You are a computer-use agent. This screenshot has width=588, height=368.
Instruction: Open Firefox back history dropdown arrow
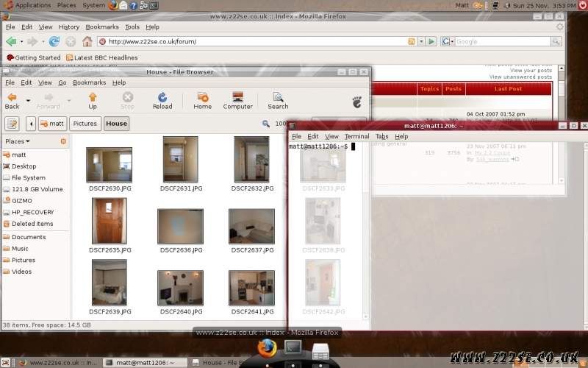[x=22, y=41]
